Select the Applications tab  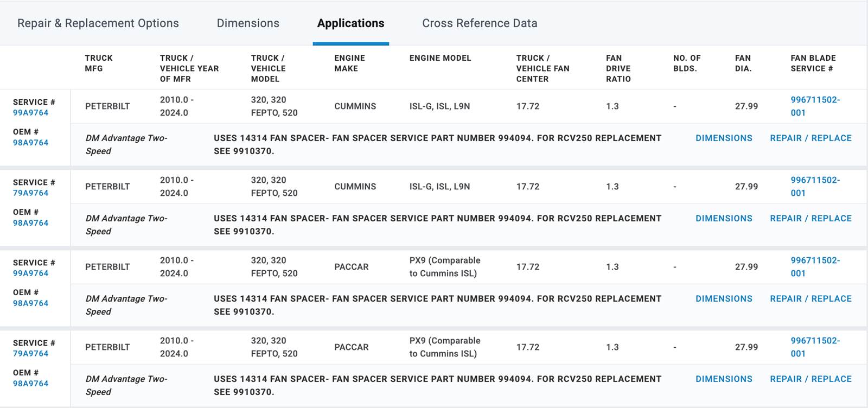351,23
